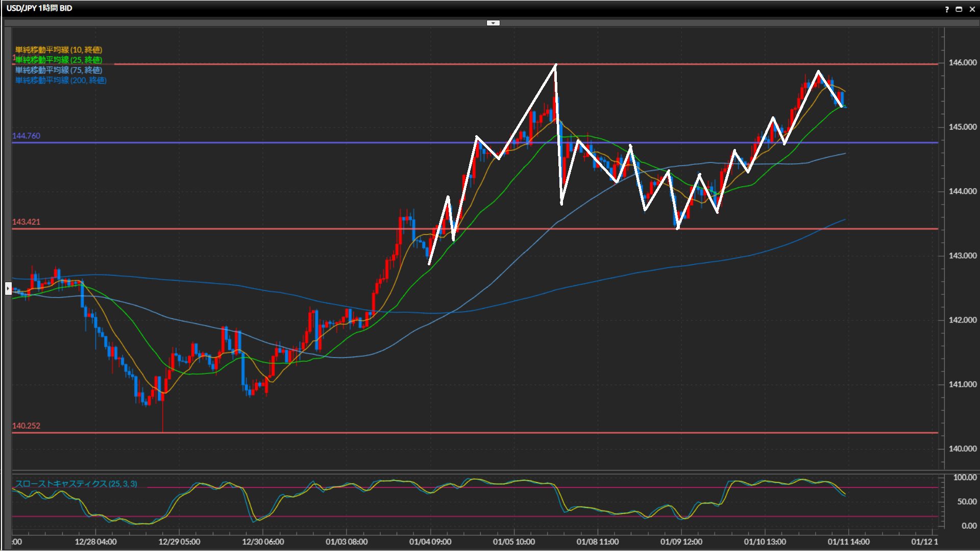Click the スローストキャスティクス (25, 3, 3) label

(x=76, y=484)
